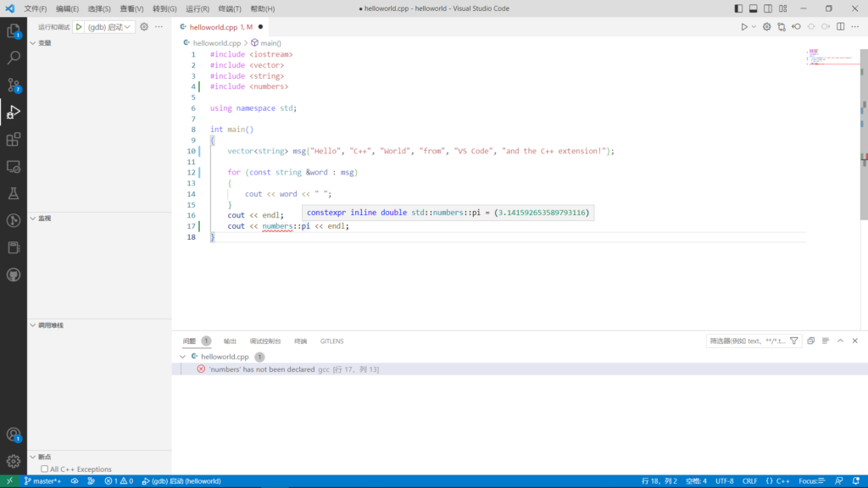This screenshot has width=868, height=488.
Task: Open the Testing flask icon view
Action: click(14, 194)
